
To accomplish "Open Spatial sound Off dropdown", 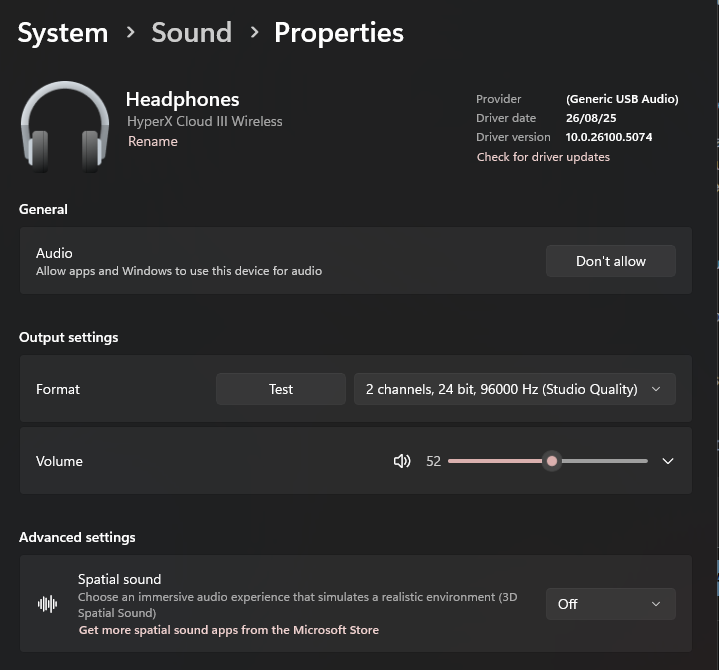I will 610,604.
